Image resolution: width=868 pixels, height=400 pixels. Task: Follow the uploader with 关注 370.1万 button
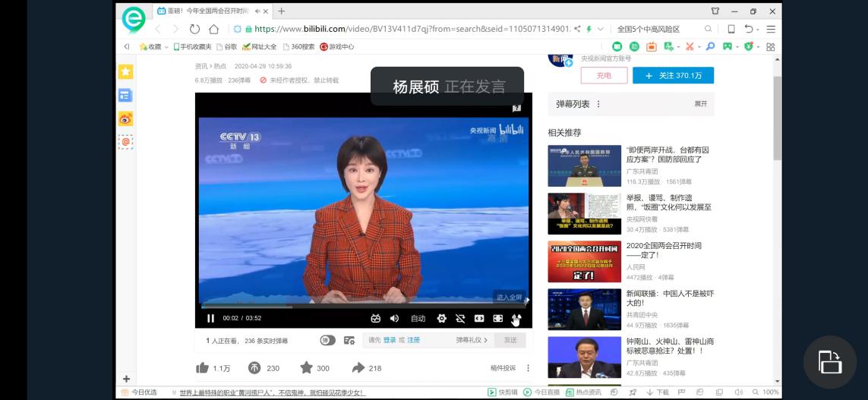tap(673, 75)
